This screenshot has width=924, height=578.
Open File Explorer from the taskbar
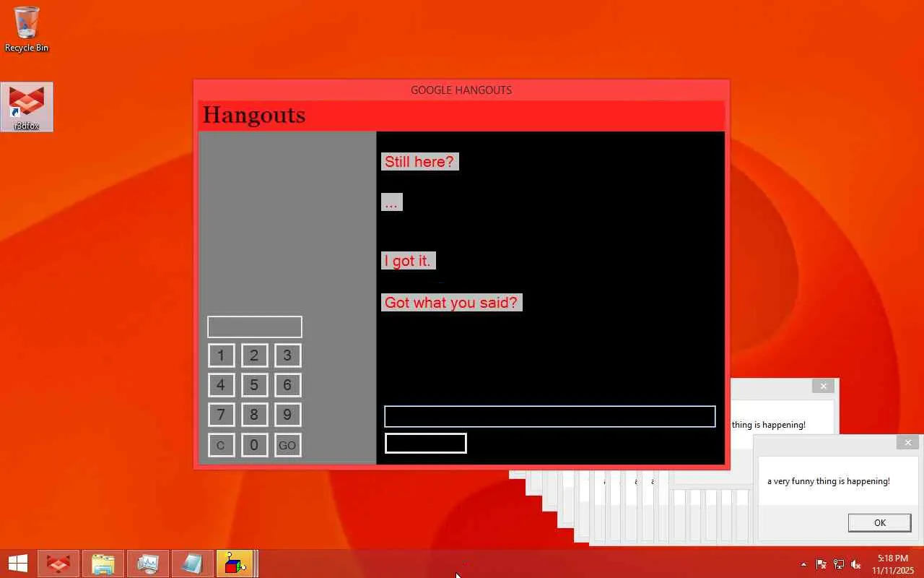103,564
